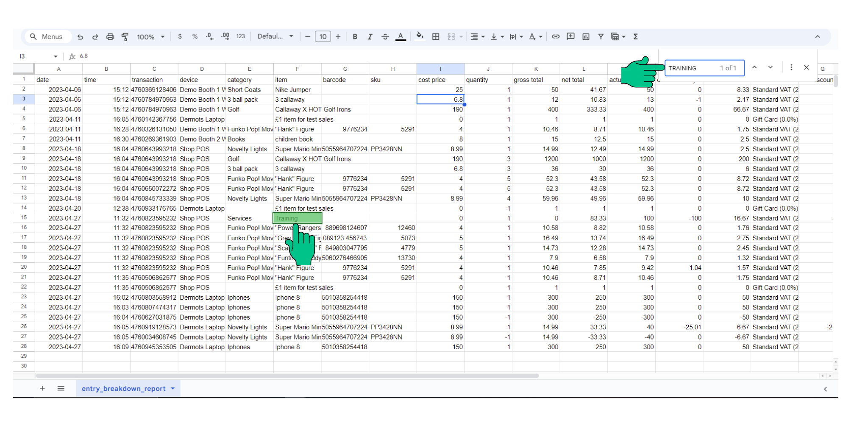The width and height of the screenshot is (868, 434).
Task: Click the Services category cell
Action: pyautogui.click(x=249, y=218)
